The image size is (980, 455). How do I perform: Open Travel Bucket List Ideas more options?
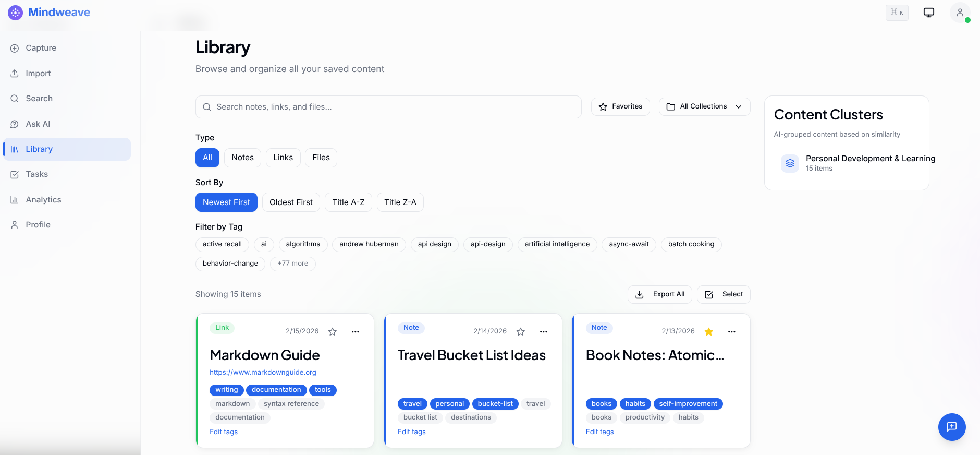(544, 331)
